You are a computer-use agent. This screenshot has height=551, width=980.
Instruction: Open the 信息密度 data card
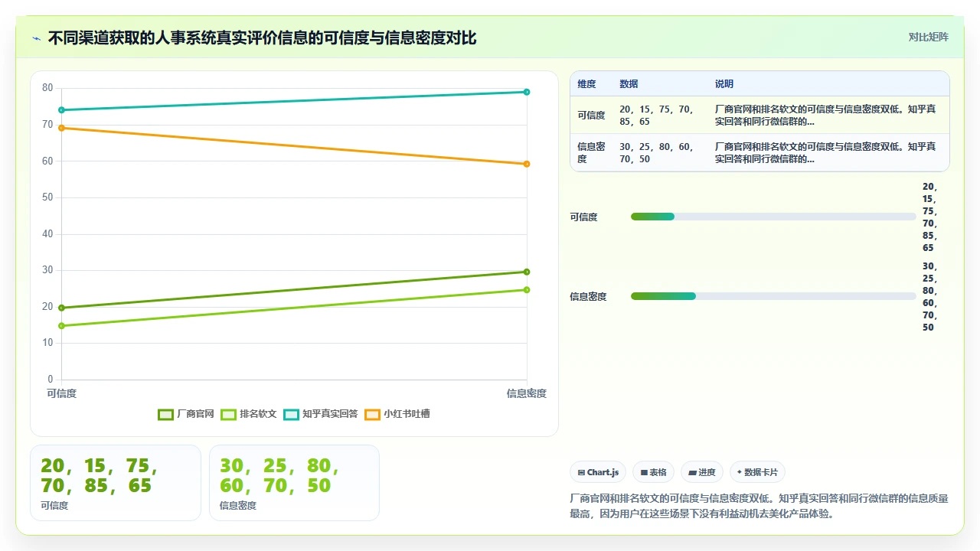(x=294, y=483)
